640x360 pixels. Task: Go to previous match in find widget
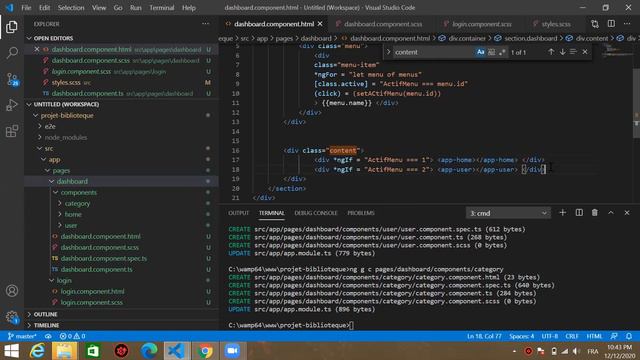[551, 52]
